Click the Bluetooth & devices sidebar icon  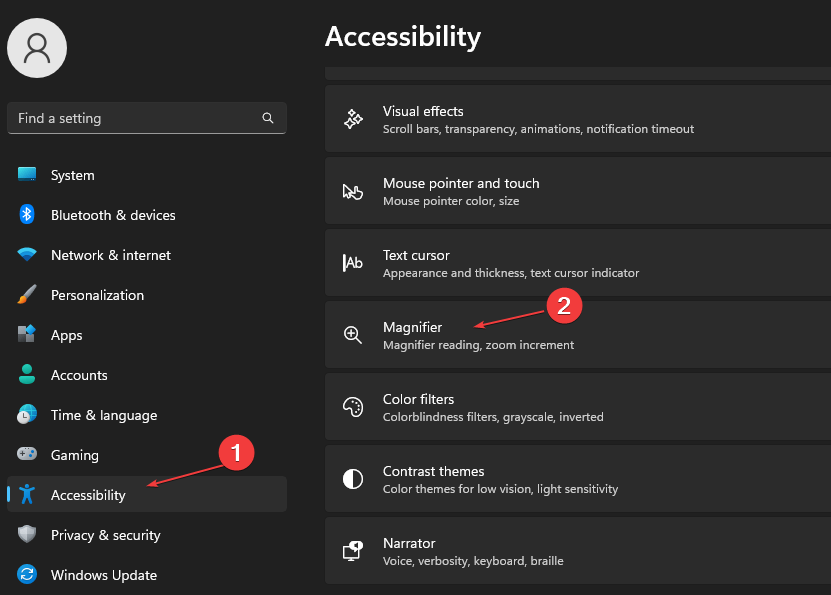(x=26, y=215)
